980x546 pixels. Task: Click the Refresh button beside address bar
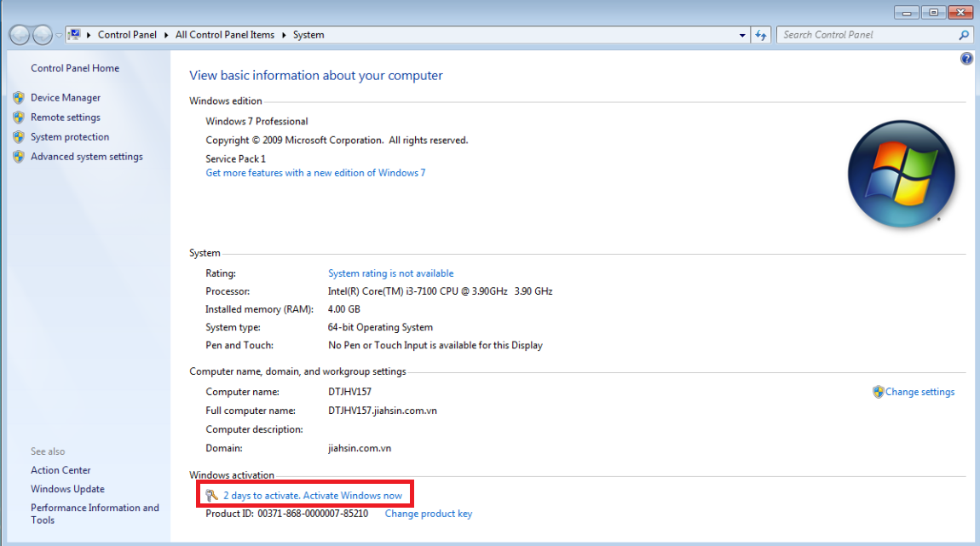[x=761, y=35]
